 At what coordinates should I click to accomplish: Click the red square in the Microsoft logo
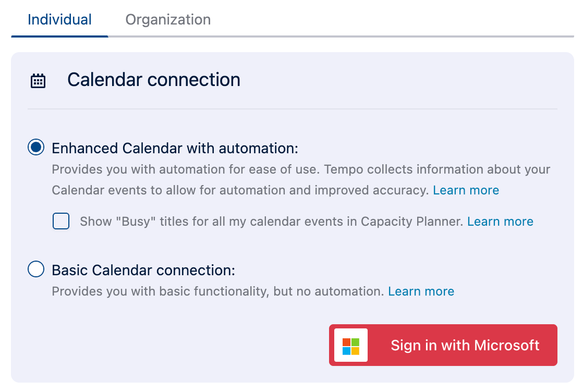pos(346,342)
